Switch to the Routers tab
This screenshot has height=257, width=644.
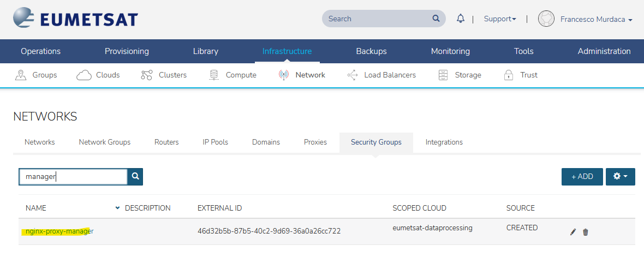(x=166, y=142)
